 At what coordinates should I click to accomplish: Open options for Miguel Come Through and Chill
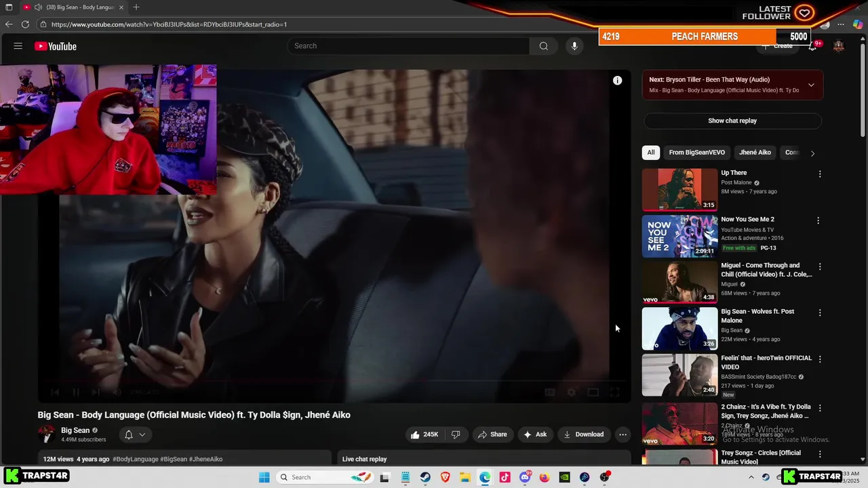coord(820,266)
